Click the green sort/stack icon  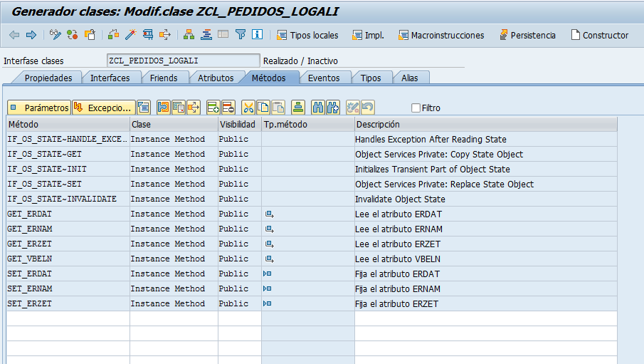click(x=297, y=108)
